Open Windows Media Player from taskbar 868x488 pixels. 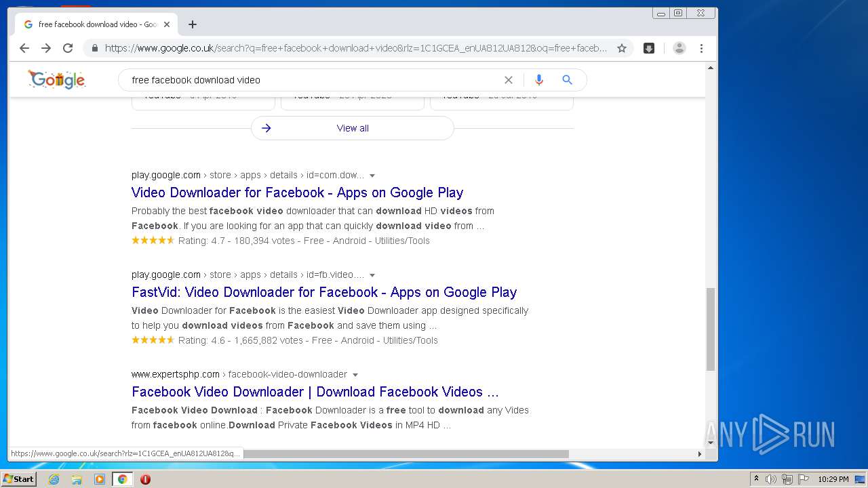(100, 479)
